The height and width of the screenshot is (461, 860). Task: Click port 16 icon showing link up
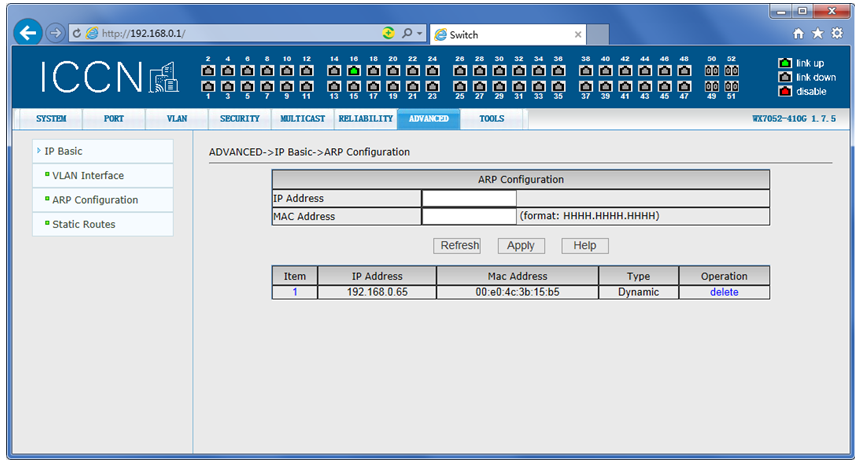click(354, 71)
